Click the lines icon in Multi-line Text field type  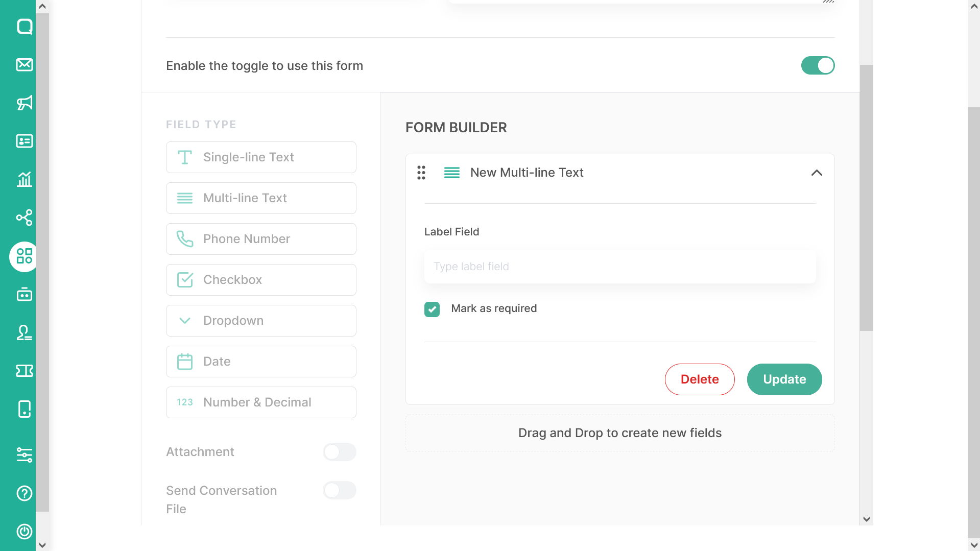point(185,198)
